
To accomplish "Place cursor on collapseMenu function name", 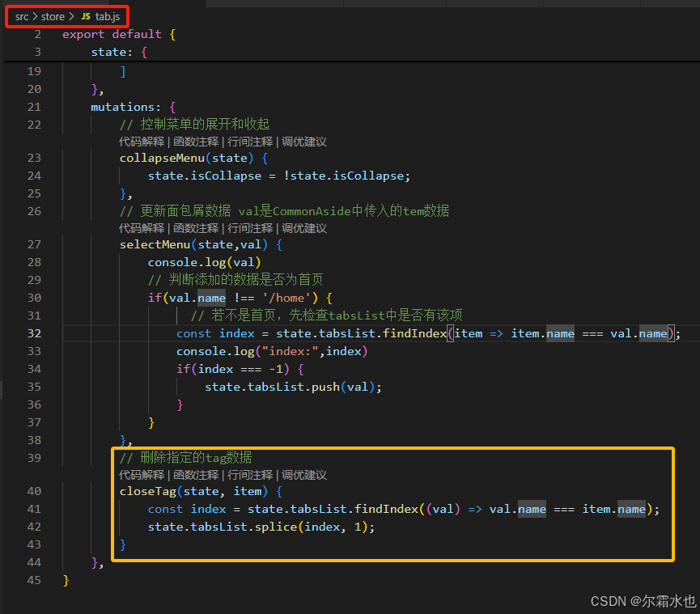I will pos(162,158).
